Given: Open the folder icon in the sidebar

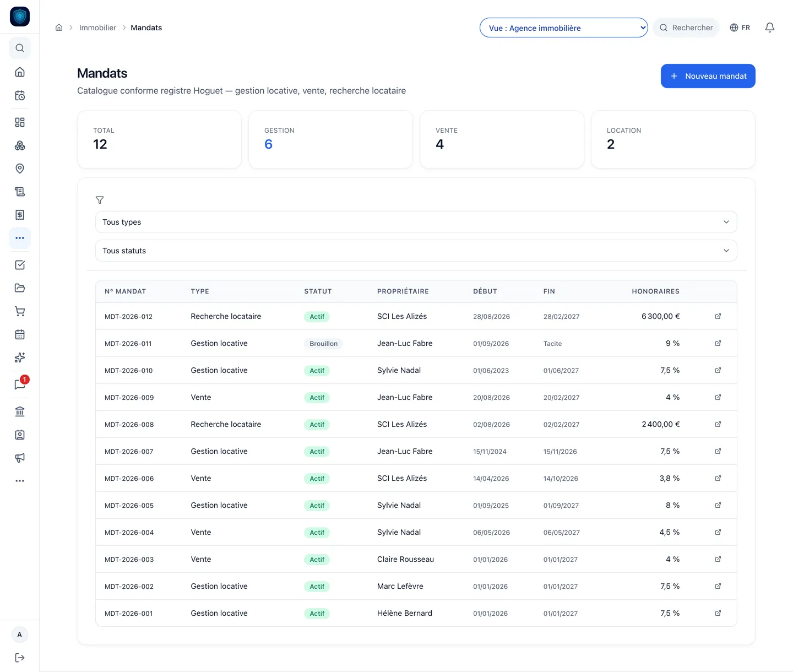Looking at the screenshot, I should 20,288.
